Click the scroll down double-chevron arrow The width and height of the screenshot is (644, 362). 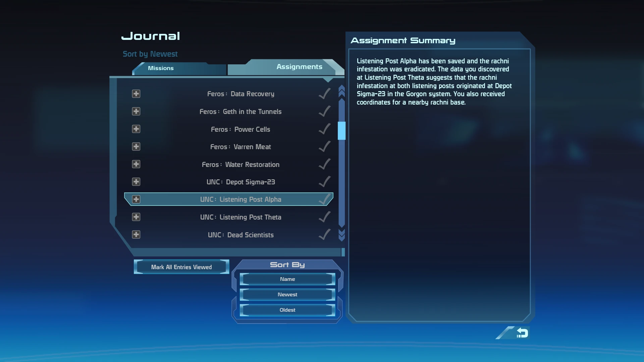341,235
